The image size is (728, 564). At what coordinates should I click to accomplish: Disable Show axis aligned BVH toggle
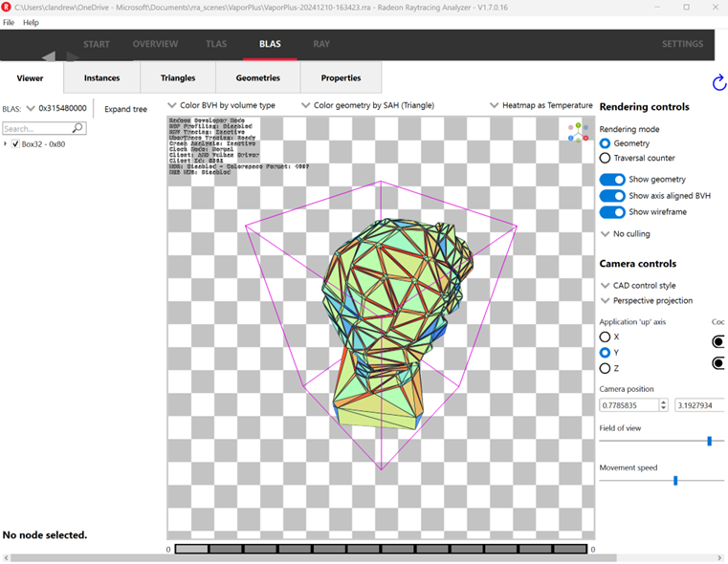612,196
